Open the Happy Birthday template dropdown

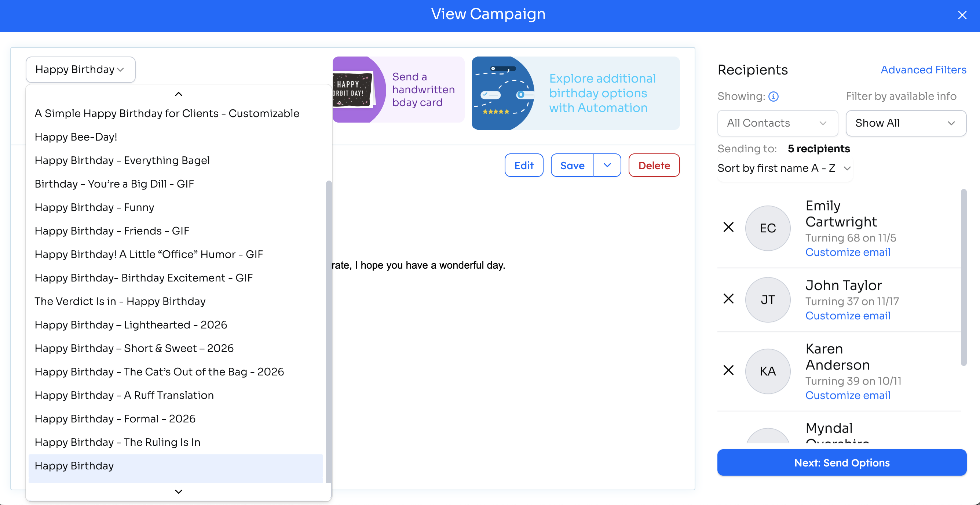pyautogui.click(x=80, y=70)
